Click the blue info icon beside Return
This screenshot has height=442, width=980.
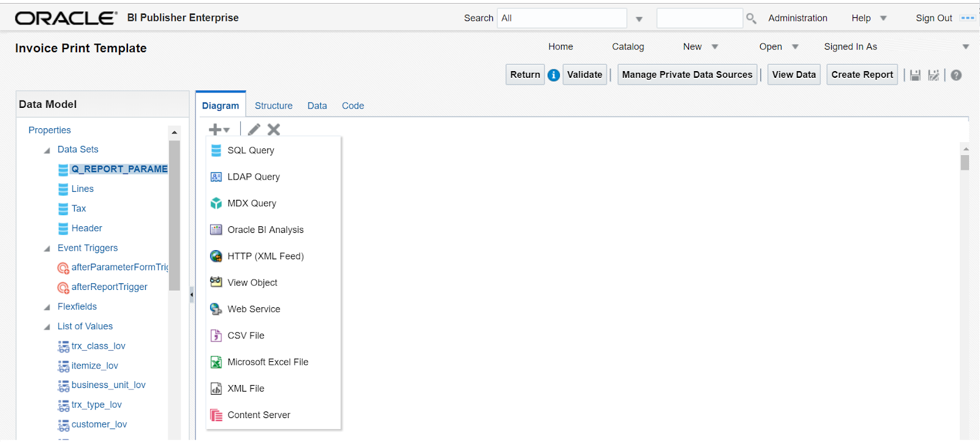[x=554, y=75]
